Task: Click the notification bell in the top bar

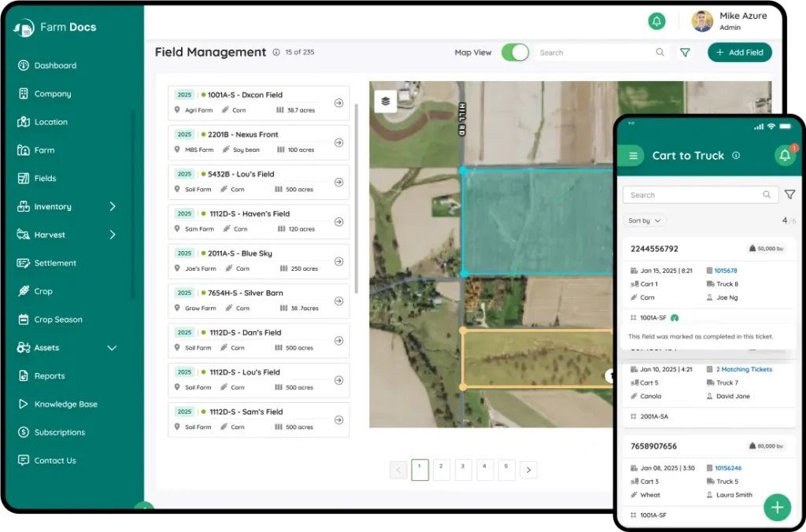Action: [656, 21]
